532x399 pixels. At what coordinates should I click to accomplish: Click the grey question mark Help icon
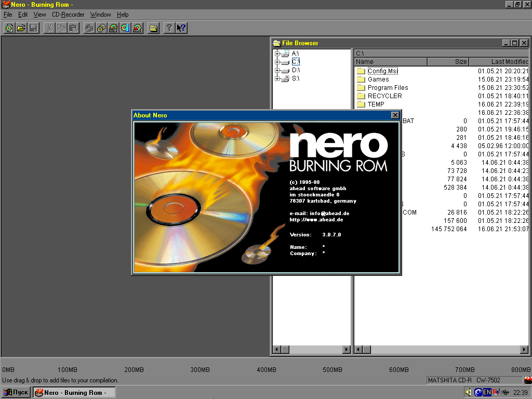click(x=169, y=28)
